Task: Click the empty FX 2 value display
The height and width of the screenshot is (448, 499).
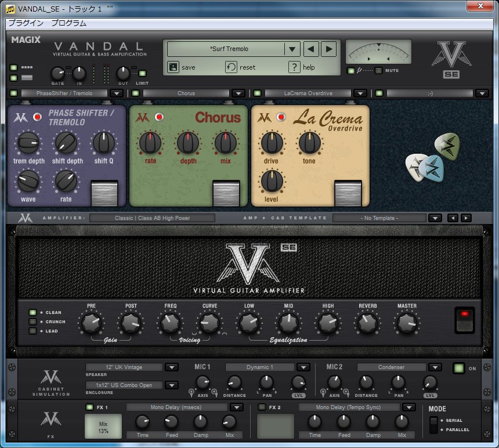Action: tap(275, 427)
